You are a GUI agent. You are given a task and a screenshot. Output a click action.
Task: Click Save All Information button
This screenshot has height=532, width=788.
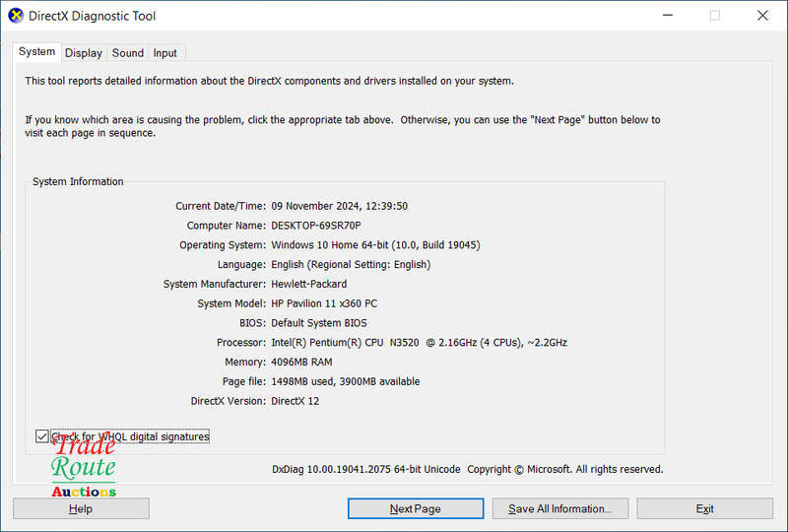(560, 508)
